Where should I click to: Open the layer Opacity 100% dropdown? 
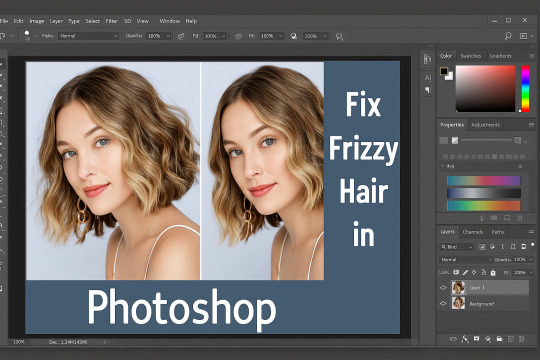click(522, 259)
